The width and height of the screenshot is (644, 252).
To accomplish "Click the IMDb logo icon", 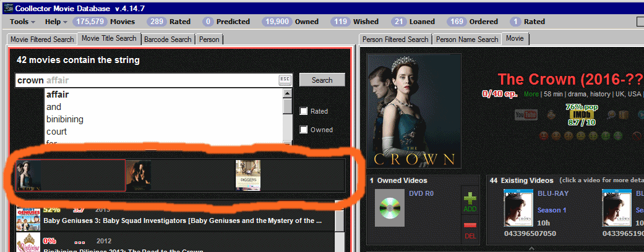I will click(x=582, y=114).
